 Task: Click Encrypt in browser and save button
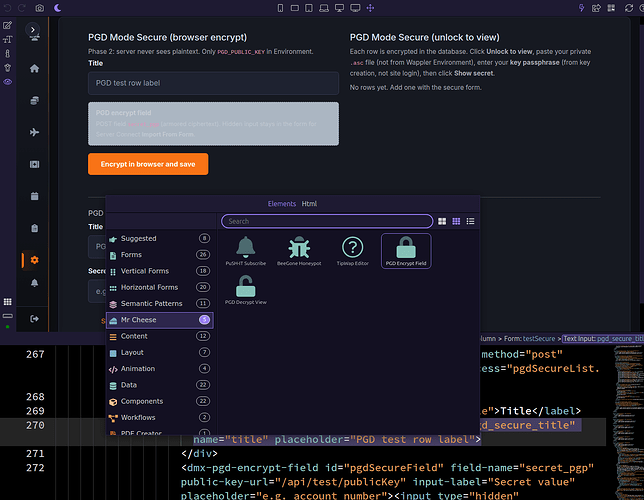[x=148, y=164]
